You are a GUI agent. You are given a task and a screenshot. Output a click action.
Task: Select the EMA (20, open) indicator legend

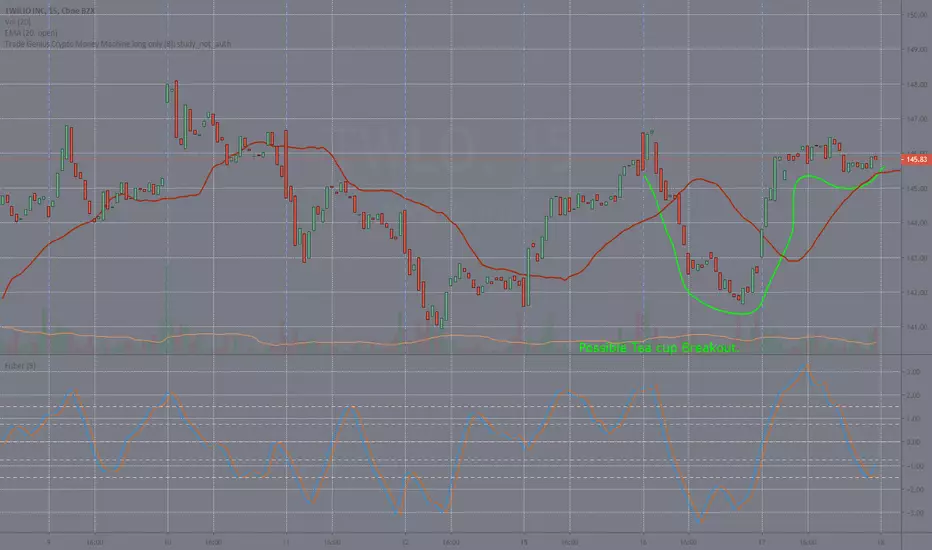pyautogui.click(x=31, y=33)
